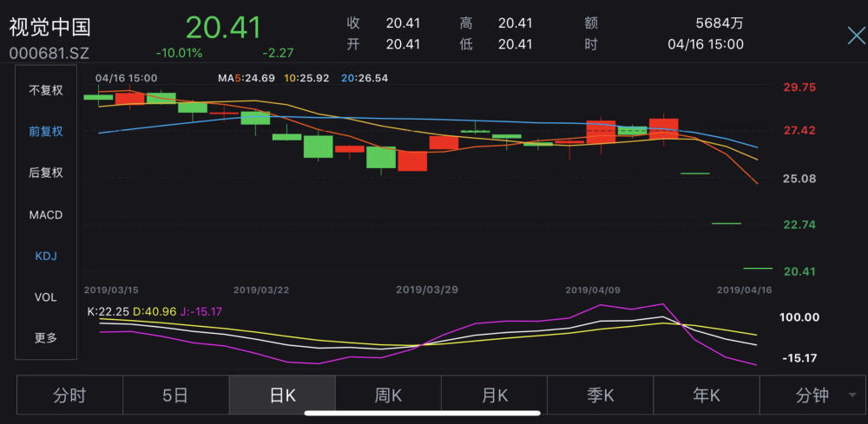This screenshot has width=868, height=424.
Task: Click stock code 000681.SZ
Action: (x=49, y=54)
